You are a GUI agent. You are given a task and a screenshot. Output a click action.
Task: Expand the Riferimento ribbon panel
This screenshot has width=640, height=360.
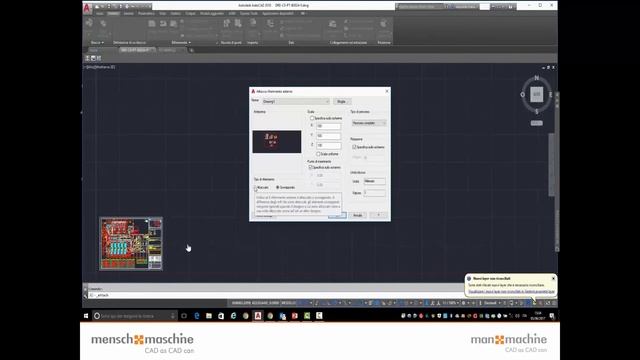(x=181, y=42)
